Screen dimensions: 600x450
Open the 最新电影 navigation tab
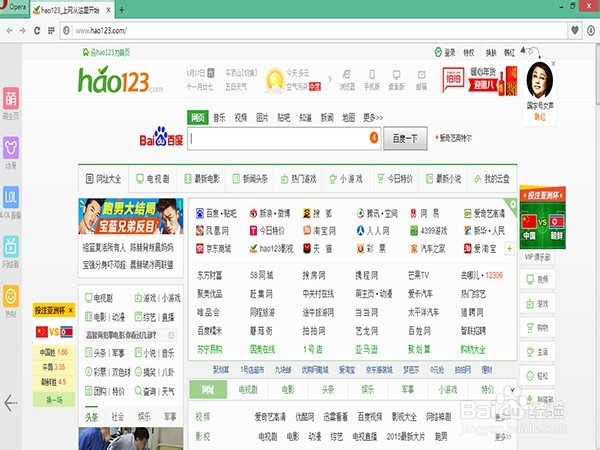(202, 179)
